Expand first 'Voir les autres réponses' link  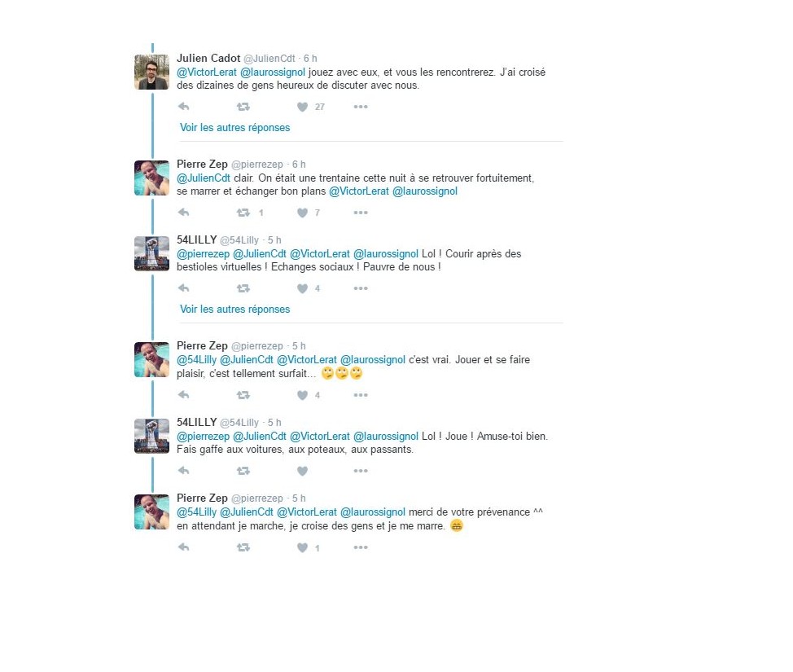click(234, 128)
